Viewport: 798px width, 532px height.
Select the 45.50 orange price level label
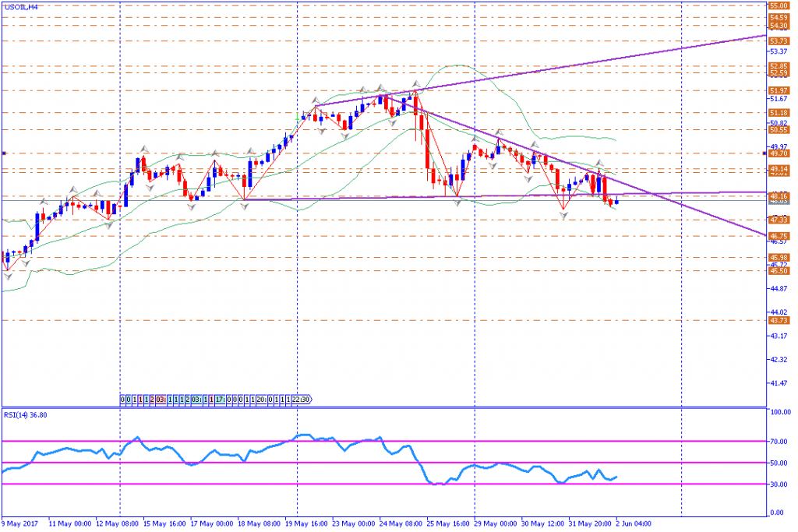coord(779,271)
